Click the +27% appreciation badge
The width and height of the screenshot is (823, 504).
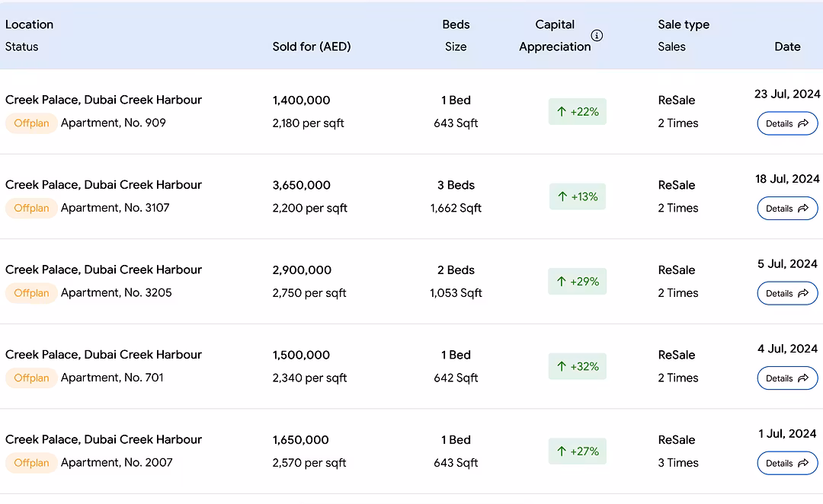tap(578, 451)
